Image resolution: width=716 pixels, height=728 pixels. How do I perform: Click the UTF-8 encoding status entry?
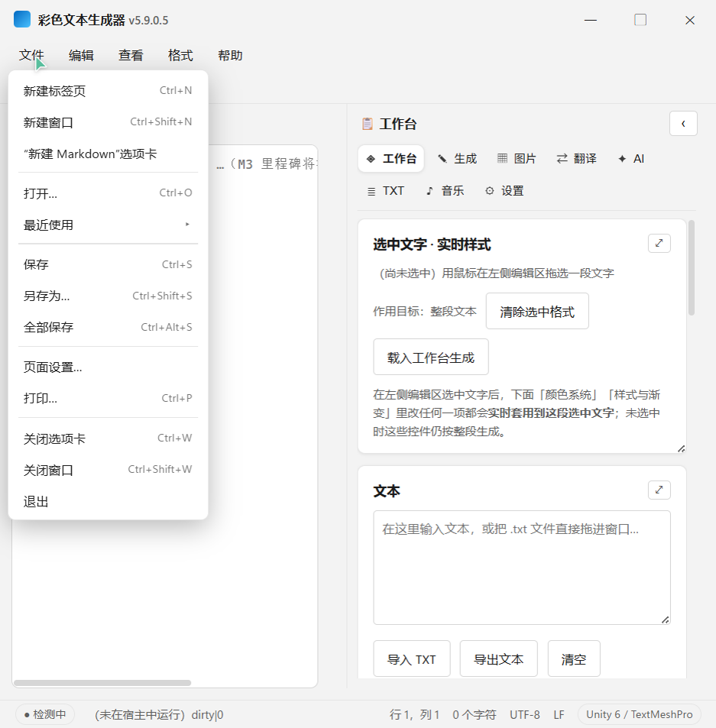[525, 714]
